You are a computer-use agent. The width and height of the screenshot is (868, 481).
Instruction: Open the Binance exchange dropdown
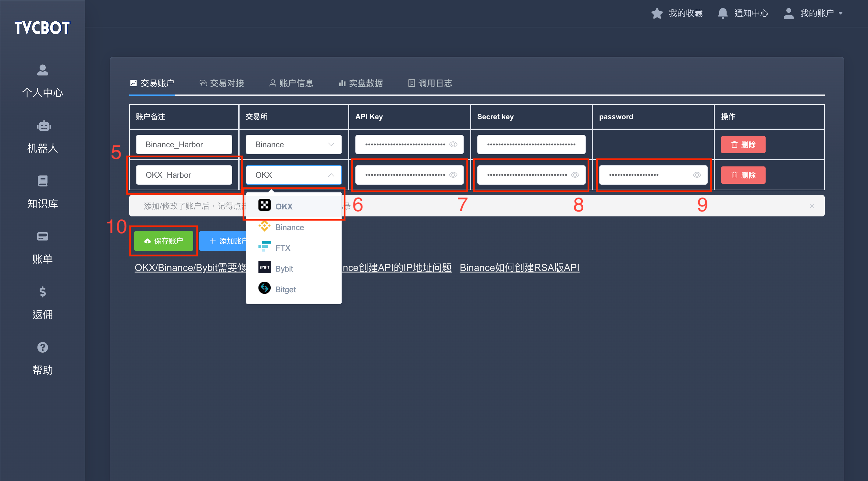click(x=293, y=144)
